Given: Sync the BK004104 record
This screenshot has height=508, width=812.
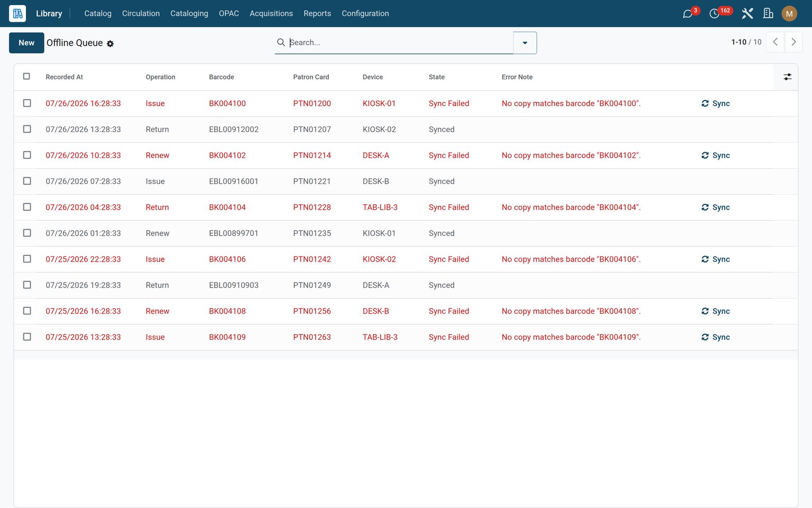Looking at the screenshot, I should 716,207.
